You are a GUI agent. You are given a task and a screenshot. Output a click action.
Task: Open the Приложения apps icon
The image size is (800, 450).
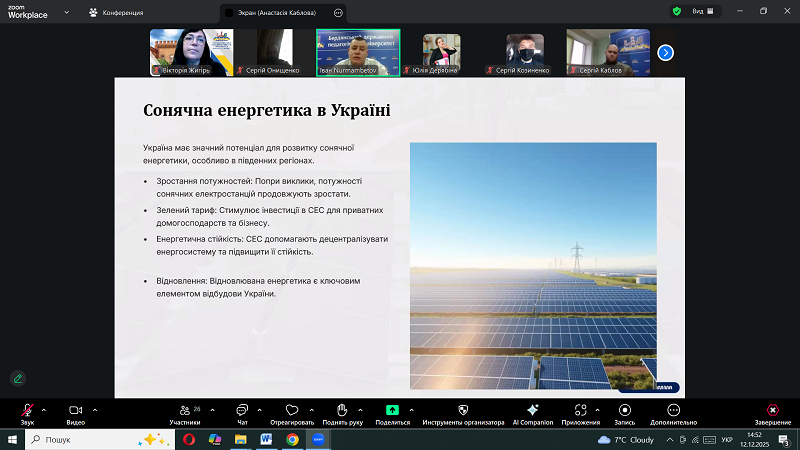580,411
